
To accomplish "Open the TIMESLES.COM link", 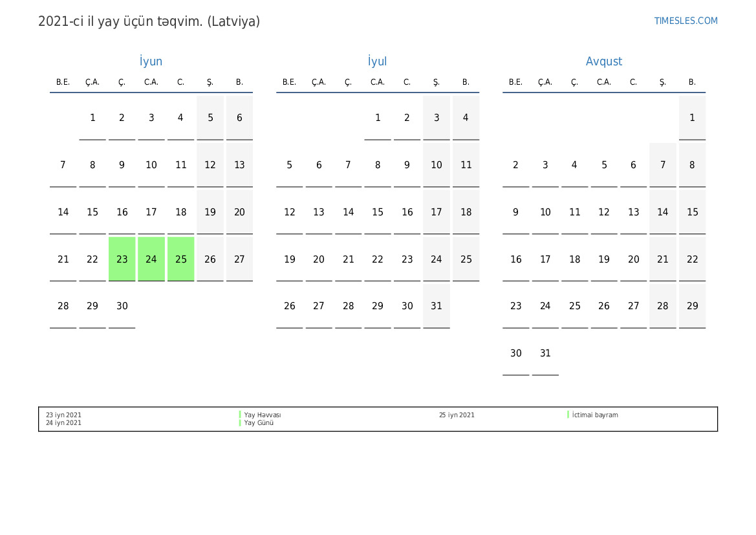I will click(686, 21).
